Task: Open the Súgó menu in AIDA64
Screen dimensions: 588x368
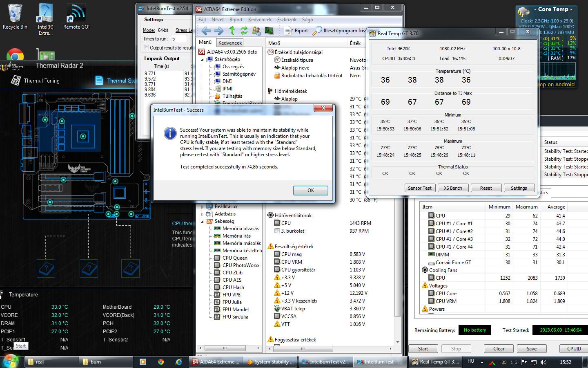Action: click(307, 20)
